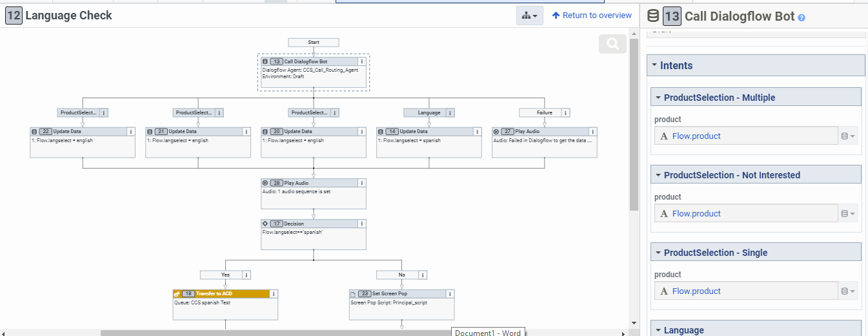Select the Failure branch label
This screenshot has width=868, height=336.
540,112
